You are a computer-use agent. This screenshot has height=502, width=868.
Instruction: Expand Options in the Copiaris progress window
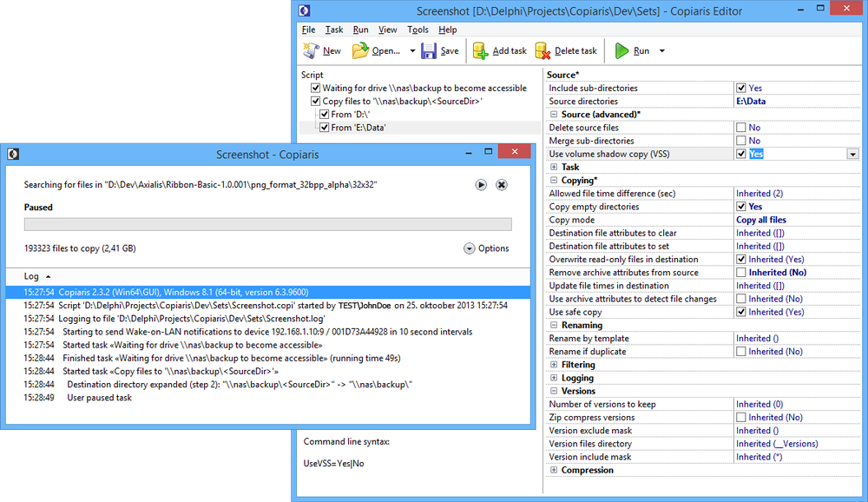[486, 248]
